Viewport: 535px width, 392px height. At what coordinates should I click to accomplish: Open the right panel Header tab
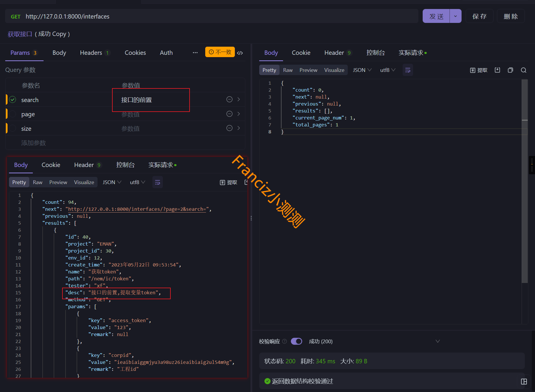(x=338, y=53)
